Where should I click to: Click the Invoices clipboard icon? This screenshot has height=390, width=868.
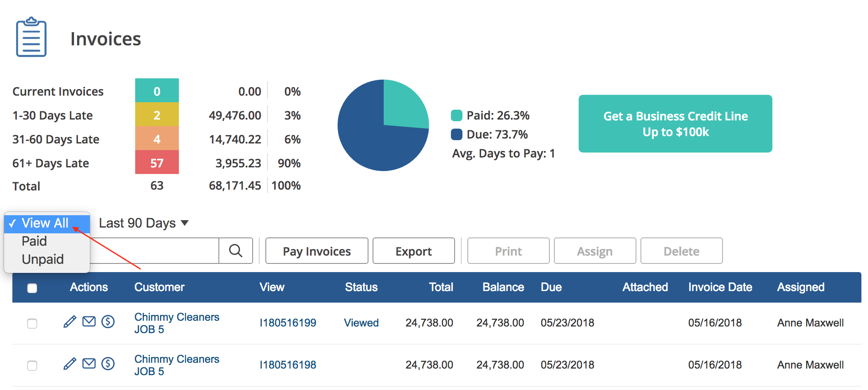[31, 38]
